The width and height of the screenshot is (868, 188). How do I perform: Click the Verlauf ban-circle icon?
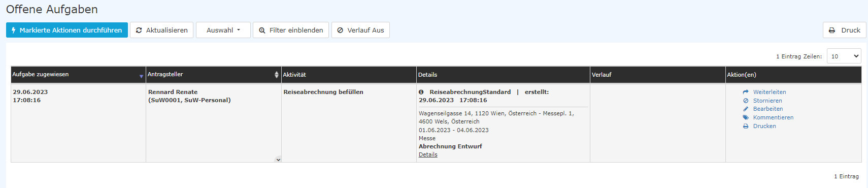coord(340,30)
